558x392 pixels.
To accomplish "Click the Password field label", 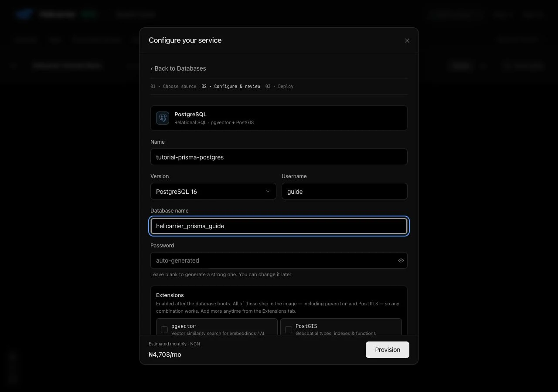I will 162,246.
